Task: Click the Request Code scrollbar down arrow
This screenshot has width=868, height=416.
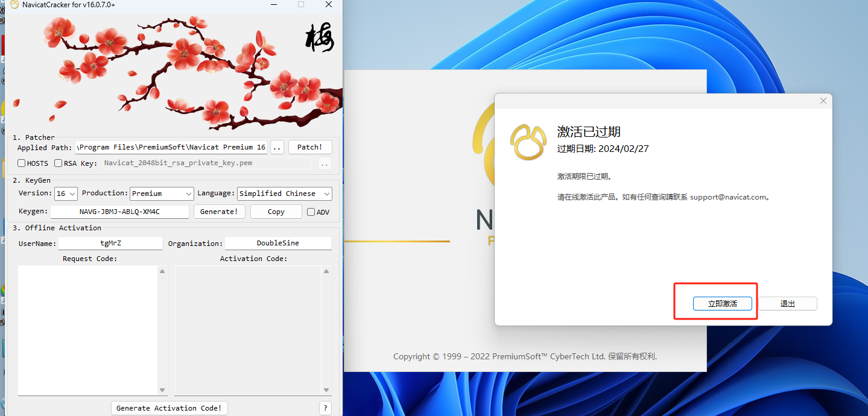Action: pyautogui.click(x=162, y=390)
